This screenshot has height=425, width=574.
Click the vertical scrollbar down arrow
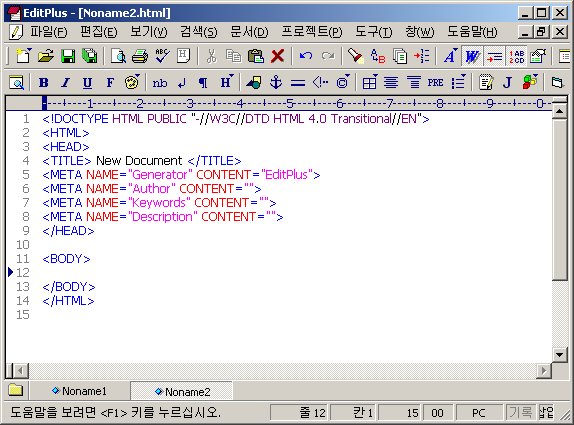pyautogui.click(x=559, y=354)
